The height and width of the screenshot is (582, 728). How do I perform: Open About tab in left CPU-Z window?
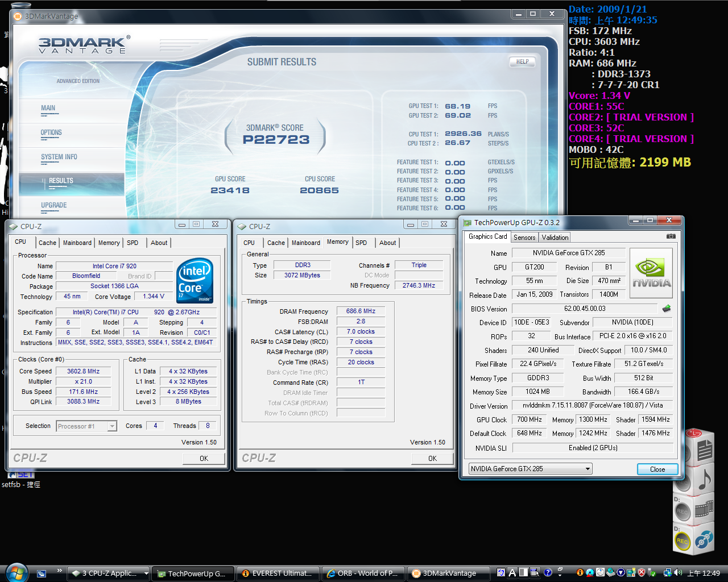[x=159, y=243]
